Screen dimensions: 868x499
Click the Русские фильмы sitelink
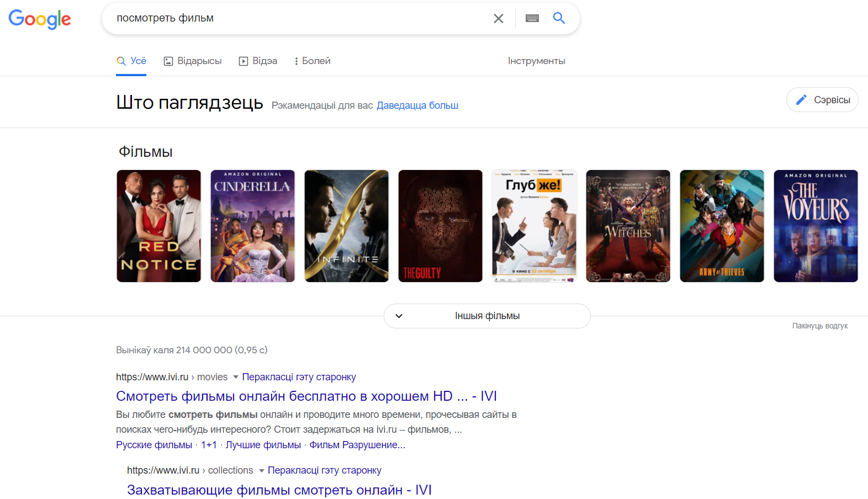pyautogui.click(x=154, y=445)
